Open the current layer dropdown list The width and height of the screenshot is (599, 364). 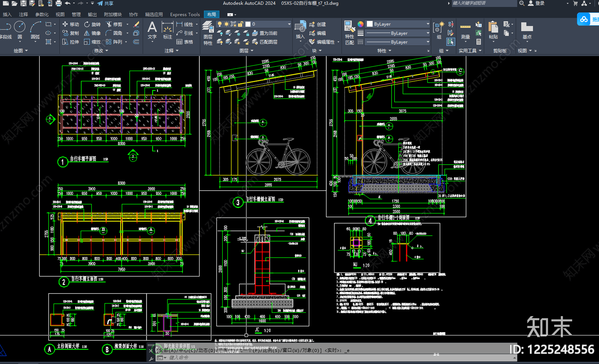[x=289, y=24]
